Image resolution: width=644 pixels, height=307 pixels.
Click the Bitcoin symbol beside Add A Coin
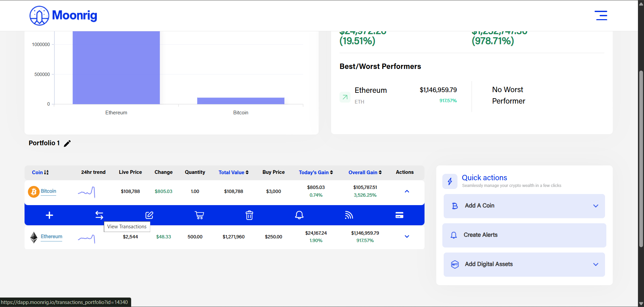point(455,206)
